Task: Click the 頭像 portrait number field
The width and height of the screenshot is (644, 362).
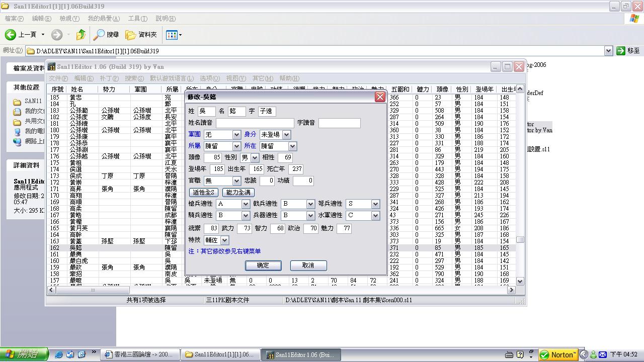Action: 213,158
